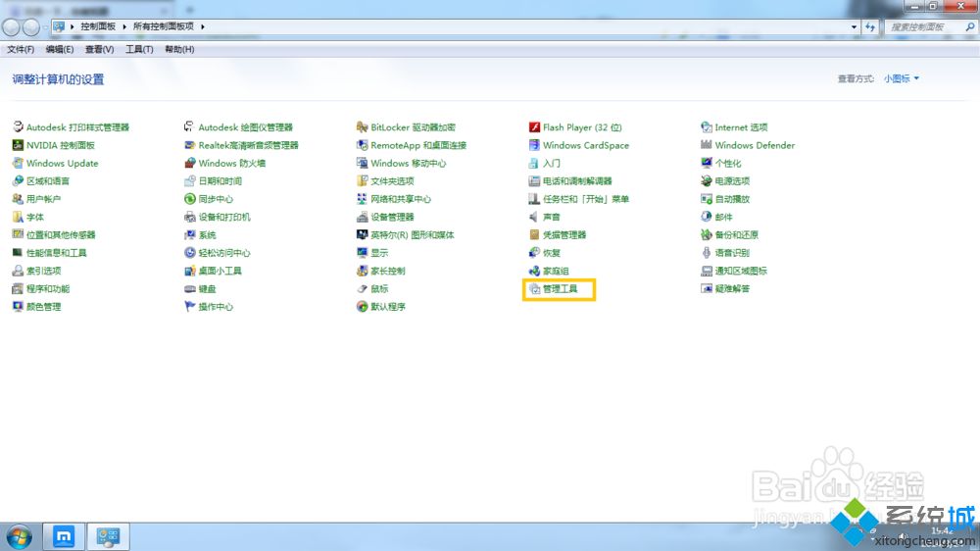
Task: Open the 家庭组 link
Action: [x=556, y=271]
